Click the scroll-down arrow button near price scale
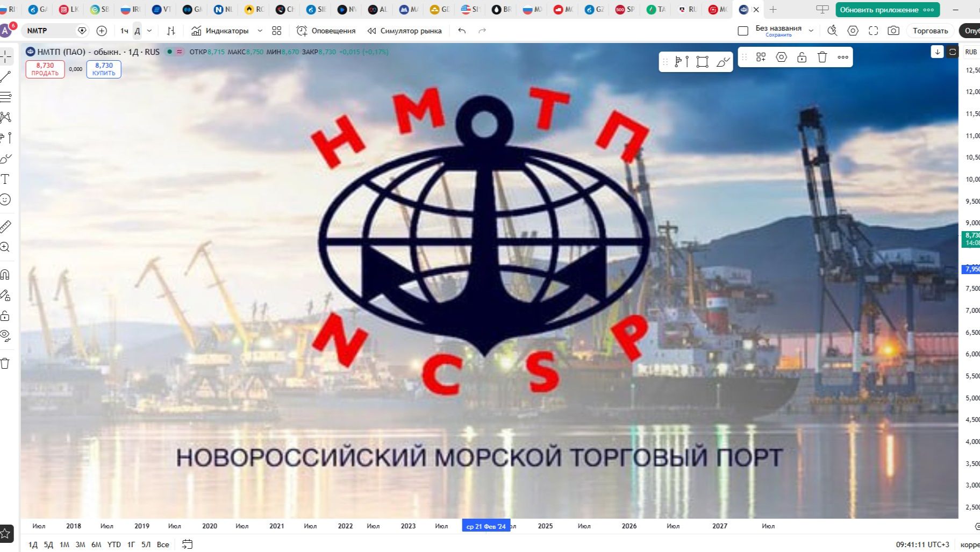The width and height of the screenshot is (980, 552). (938, 52)
